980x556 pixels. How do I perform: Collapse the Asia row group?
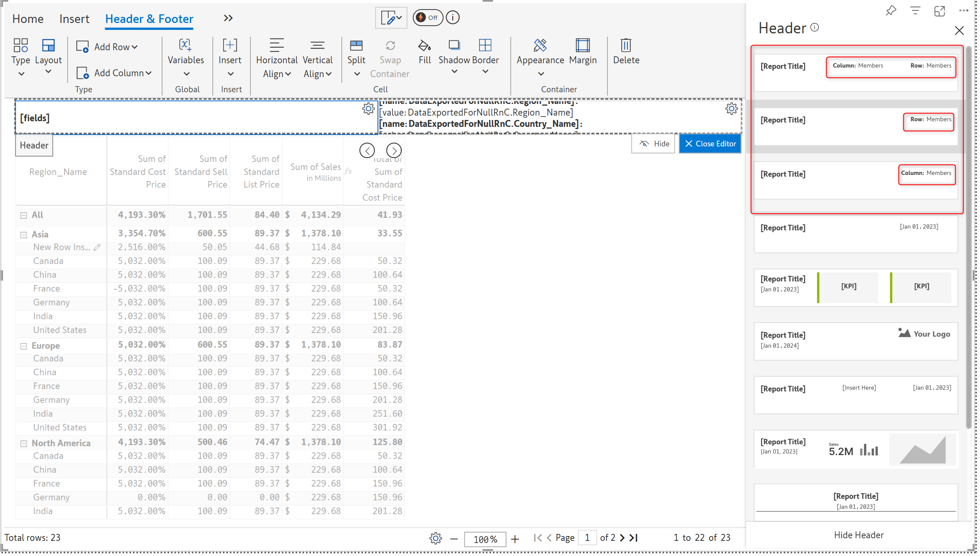pos(24,235)
